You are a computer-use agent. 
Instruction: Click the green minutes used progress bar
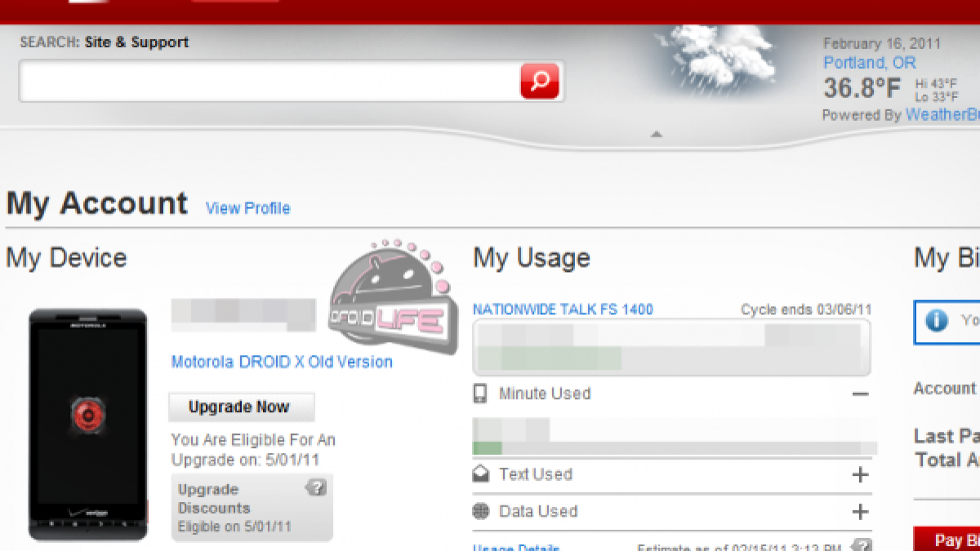(488, 448)
